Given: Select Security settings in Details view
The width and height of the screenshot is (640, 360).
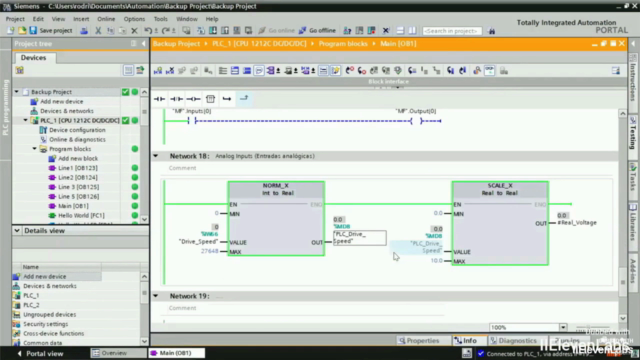Looking at the screenshot, I should tap(45, 324).
